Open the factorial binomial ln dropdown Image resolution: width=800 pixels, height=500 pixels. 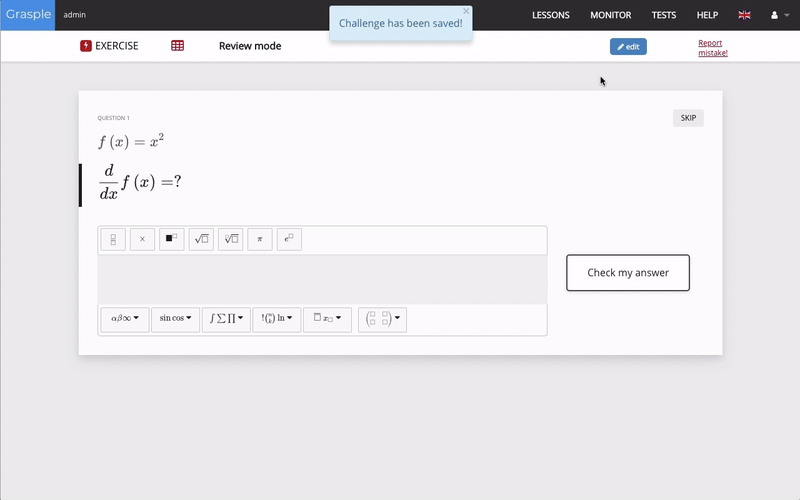[277, 319]
